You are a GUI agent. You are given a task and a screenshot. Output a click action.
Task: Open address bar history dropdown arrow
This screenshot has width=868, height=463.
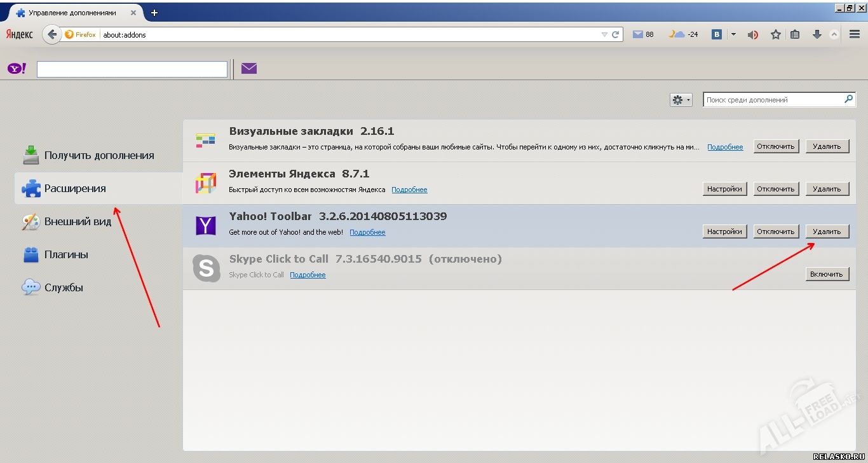(x=604, y=35)
